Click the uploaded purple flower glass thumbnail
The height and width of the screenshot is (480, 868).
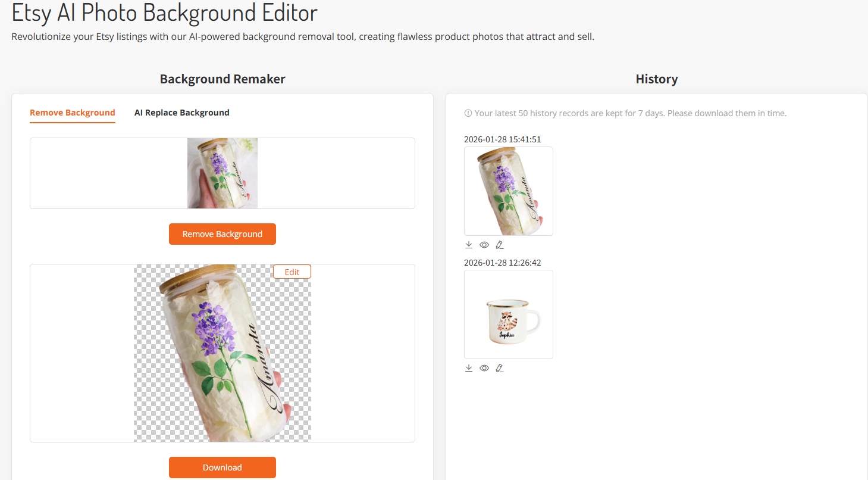(222, 173)
